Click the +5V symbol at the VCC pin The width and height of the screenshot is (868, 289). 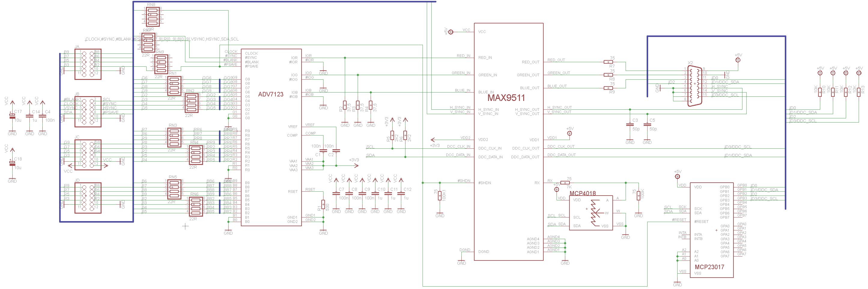coord(450,32)
